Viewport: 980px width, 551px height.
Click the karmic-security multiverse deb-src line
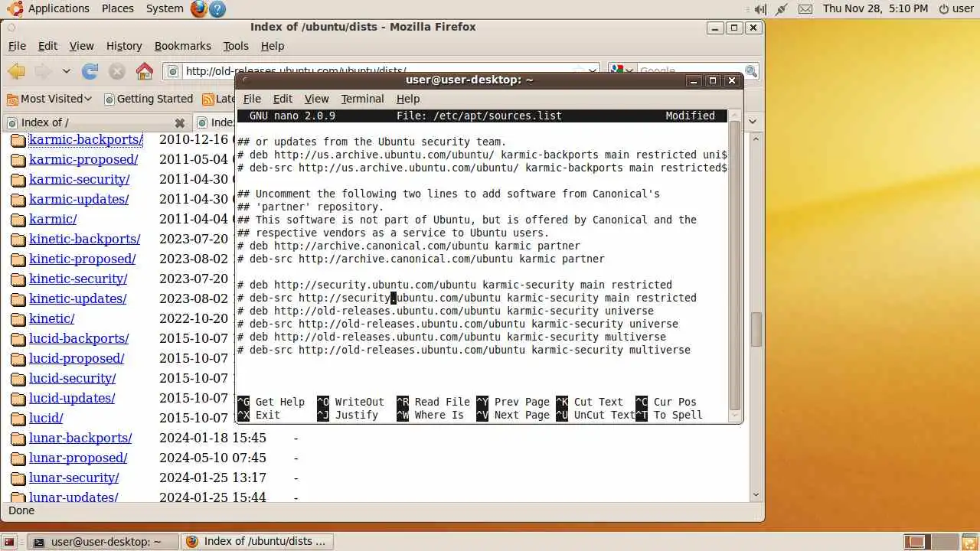click(x=464, y=350)
